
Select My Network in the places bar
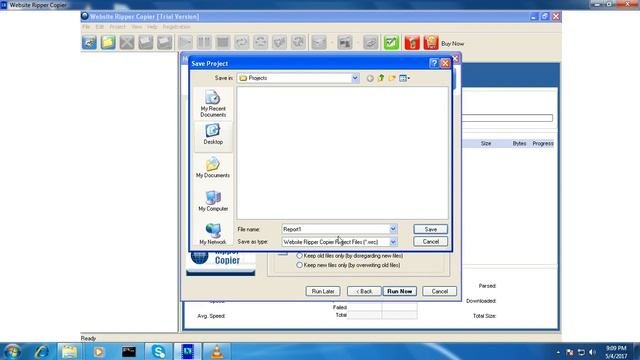click(213, 234)
